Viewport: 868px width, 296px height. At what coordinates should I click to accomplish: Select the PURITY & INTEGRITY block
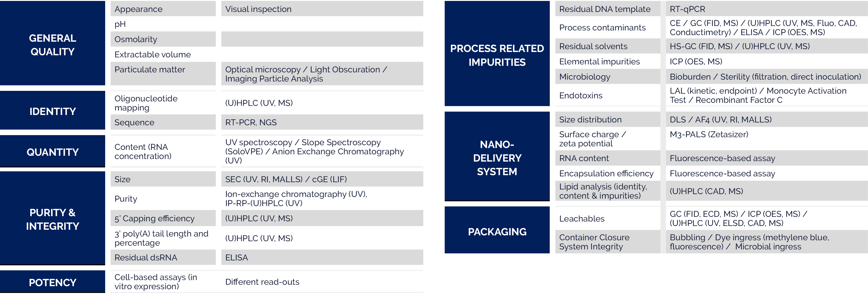pyautogui.click(x=52, y=218)
